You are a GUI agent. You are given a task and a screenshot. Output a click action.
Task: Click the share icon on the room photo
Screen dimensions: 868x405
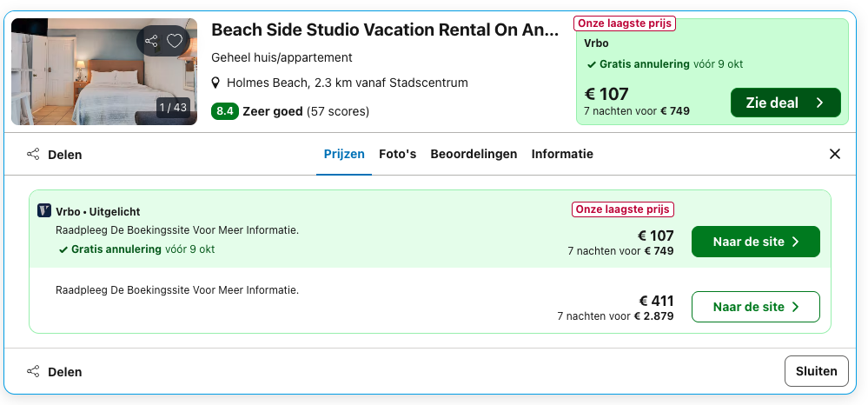coord(150,41)
